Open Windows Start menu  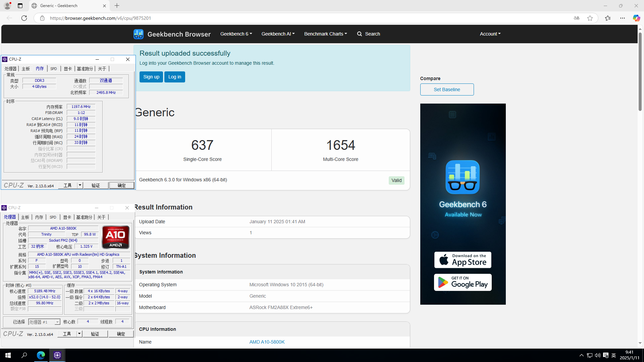point(8,355)
